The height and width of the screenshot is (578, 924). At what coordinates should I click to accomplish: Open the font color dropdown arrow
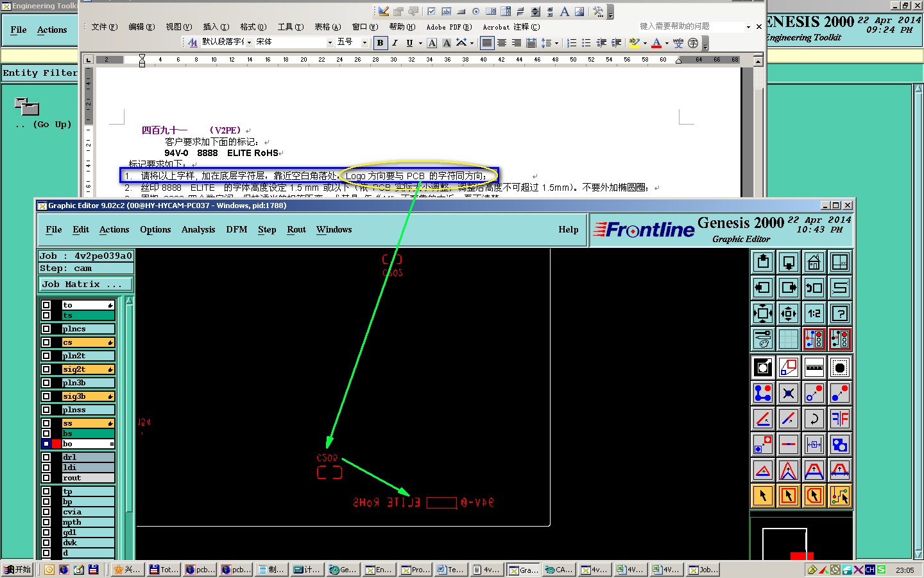pos(667,43)
